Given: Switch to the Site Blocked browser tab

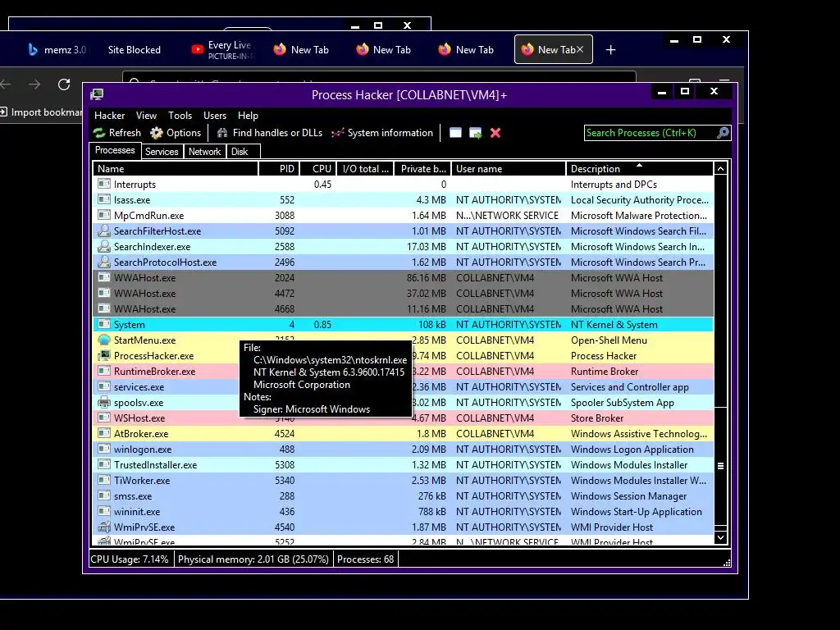Looking at the screenshot, I should 134,50.
